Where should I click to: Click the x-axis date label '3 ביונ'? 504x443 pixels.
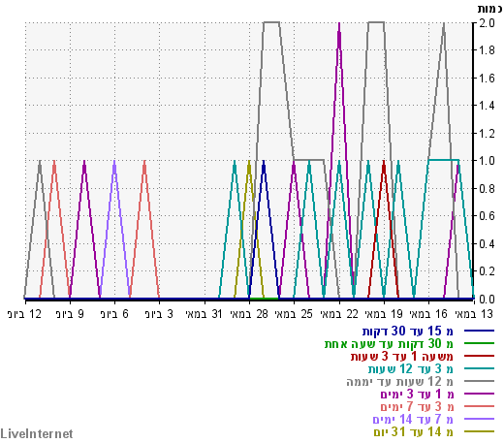tap(159, 314)
